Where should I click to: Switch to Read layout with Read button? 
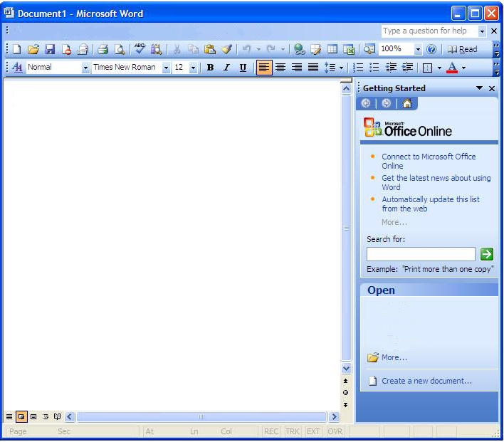pos(462,49)
